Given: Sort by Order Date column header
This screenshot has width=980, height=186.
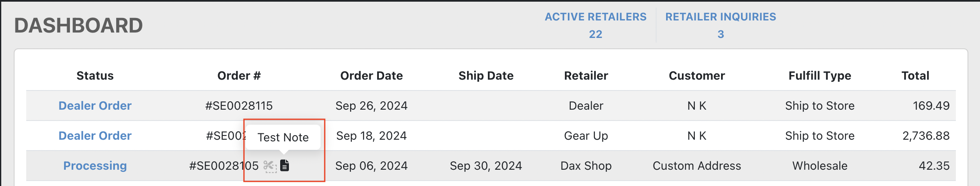Looking at the screenshot, I should pyautogui.click(x=371, y=75).
